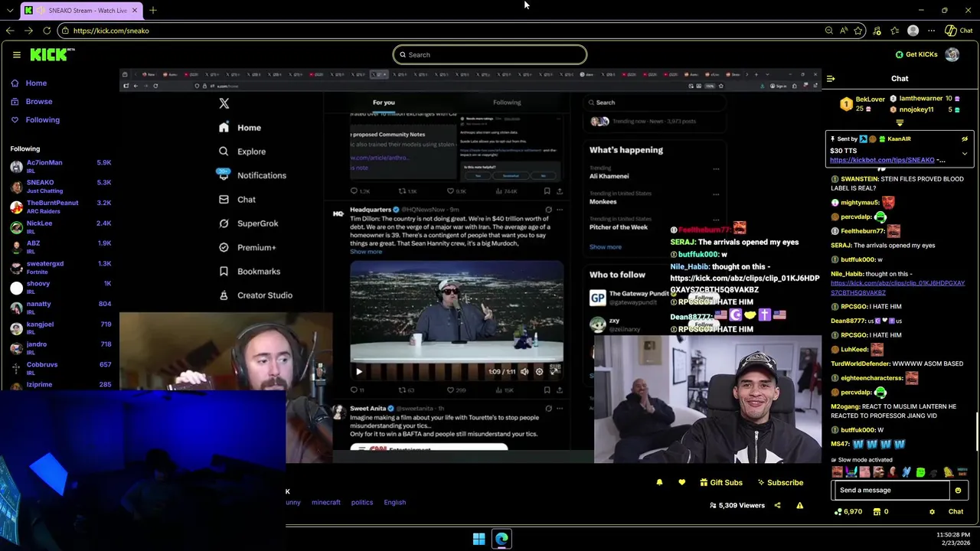
Task: Open Favorites list icon in toolbar
Action: coord(894,31)
